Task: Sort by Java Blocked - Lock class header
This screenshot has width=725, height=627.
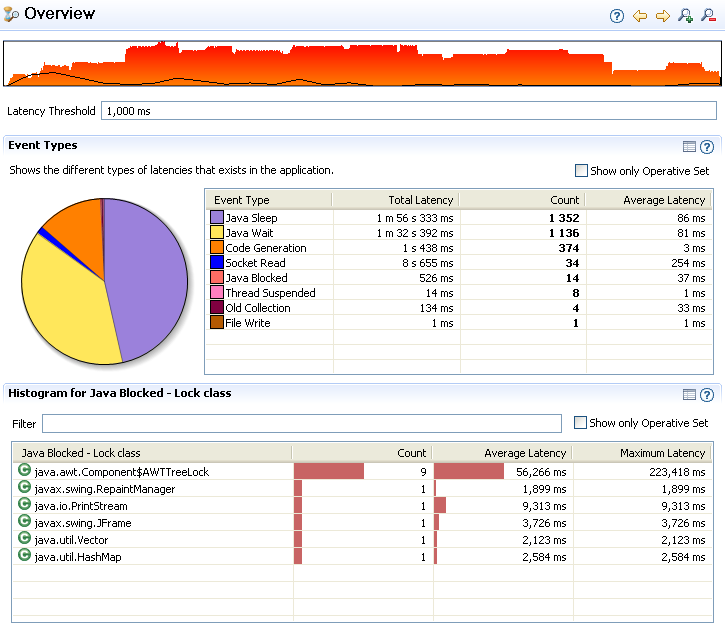Action: point(152,453)
